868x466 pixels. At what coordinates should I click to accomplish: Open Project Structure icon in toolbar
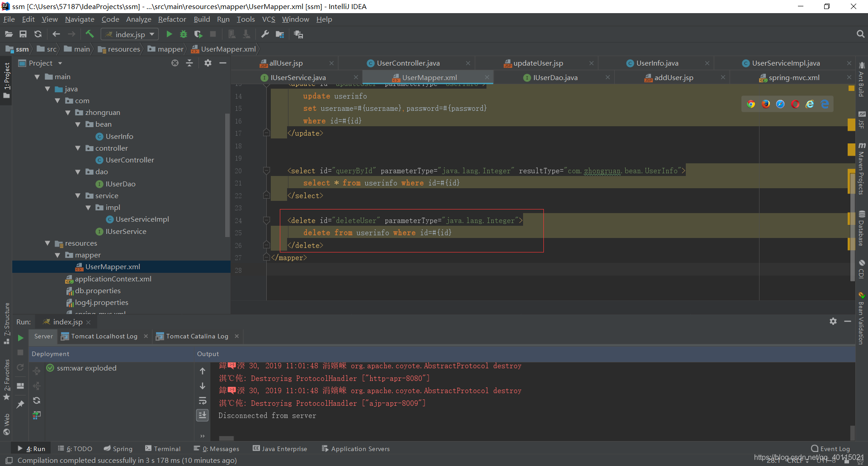[x=280, y=34]
